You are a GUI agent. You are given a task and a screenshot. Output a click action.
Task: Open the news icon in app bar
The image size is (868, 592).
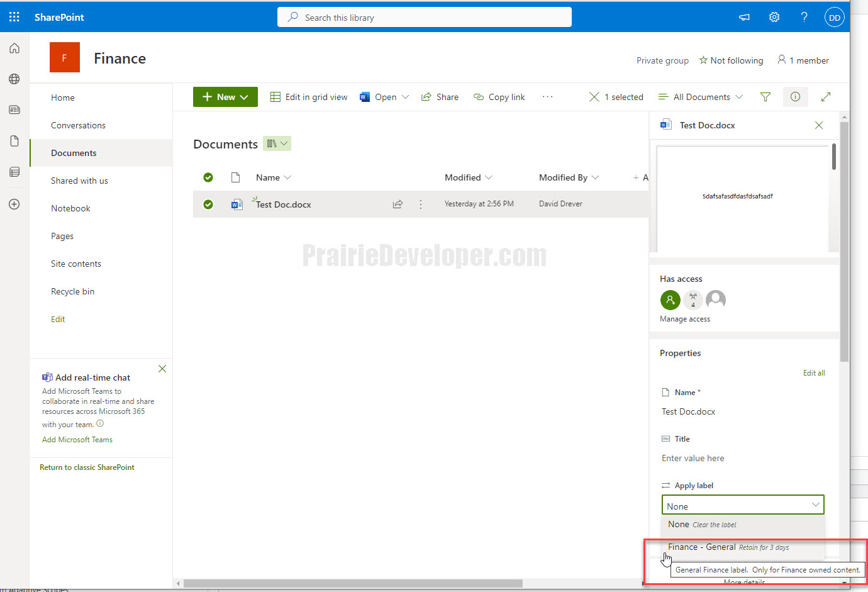click(x=14, y=109)
